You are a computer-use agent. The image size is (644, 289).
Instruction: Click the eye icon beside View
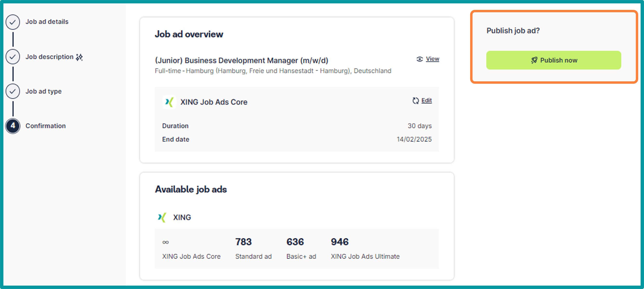click(x=420, y=59)
